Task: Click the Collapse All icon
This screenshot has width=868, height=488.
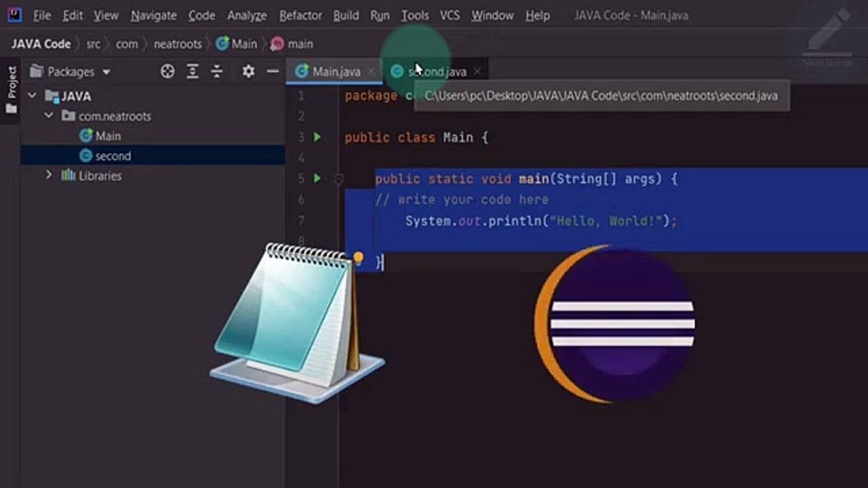Action: pos(217,71)
